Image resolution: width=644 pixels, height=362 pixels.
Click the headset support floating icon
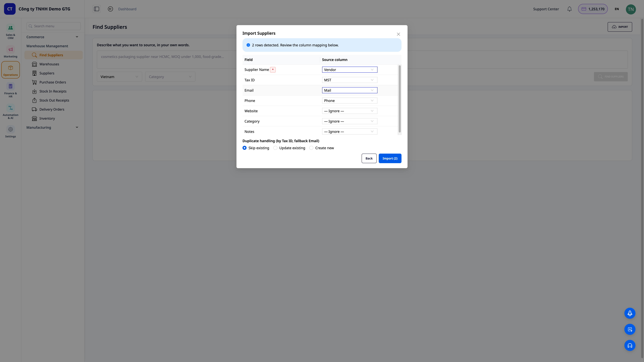630,346
